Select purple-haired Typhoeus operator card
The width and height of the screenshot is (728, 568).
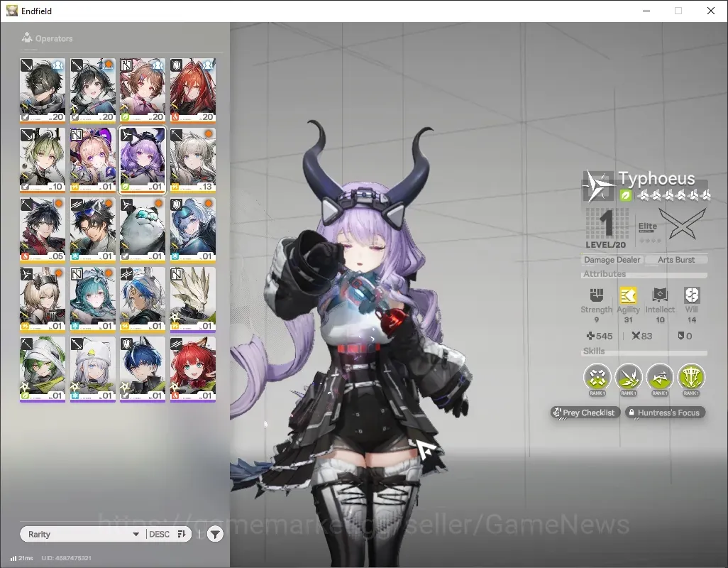click(143, 160)
